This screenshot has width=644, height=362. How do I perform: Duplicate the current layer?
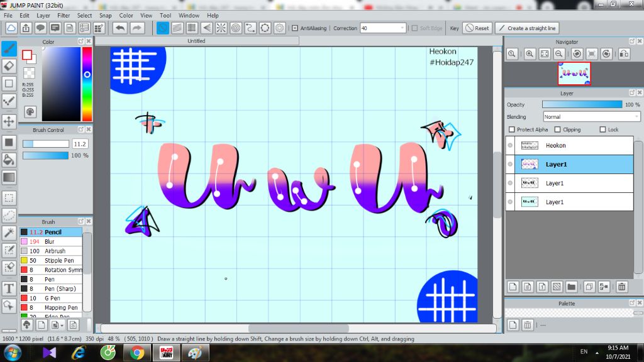pos(589,287)
